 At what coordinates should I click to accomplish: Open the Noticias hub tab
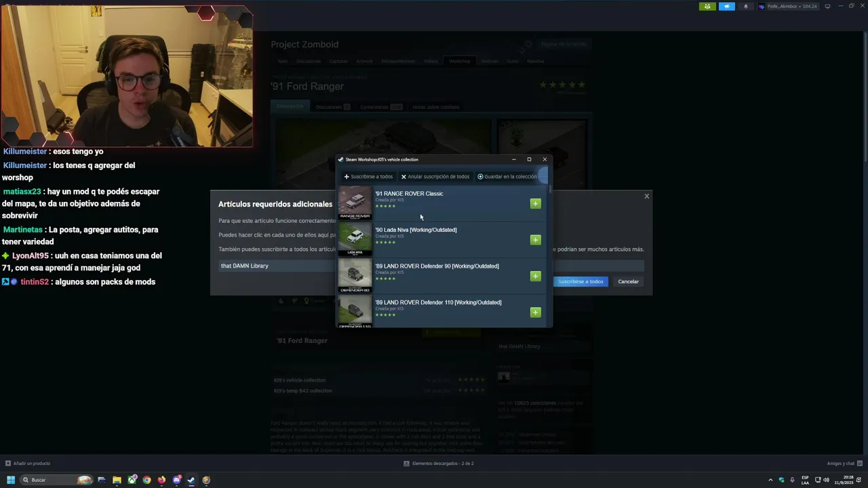490,61
